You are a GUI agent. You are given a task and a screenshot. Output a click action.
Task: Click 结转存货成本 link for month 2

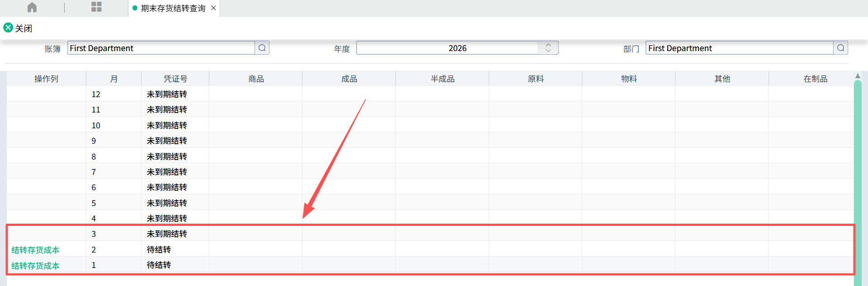pyautogui.click(x=35, y=250)
